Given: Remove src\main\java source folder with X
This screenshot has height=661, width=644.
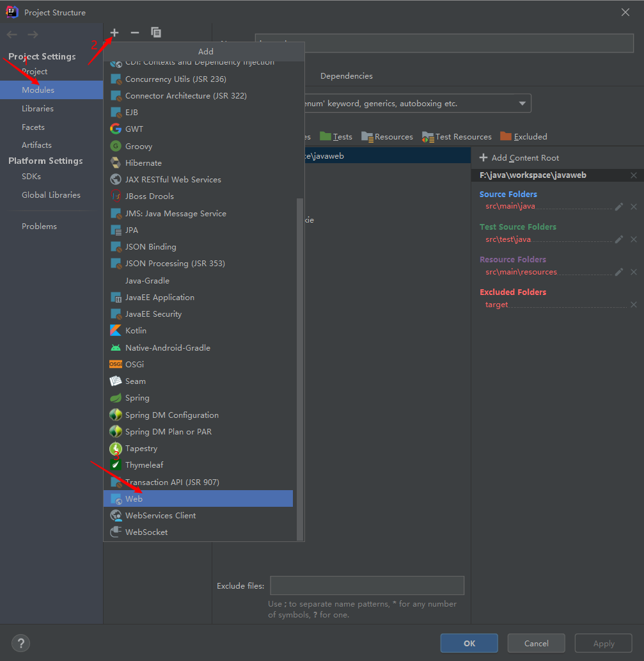Looking at the screenshot, I should point(634,207).
